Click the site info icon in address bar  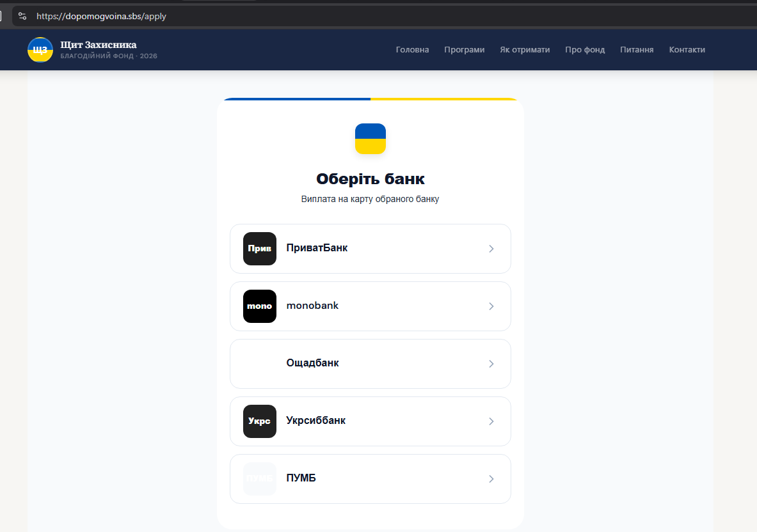pos(22,17)
